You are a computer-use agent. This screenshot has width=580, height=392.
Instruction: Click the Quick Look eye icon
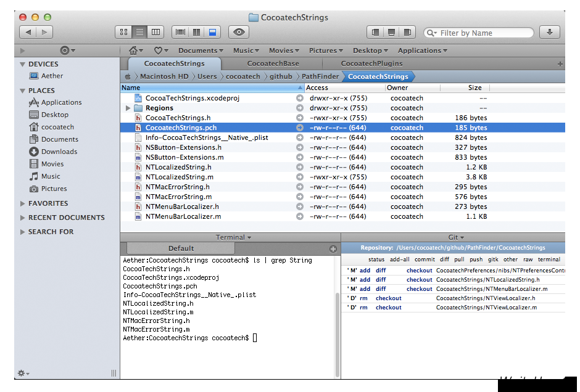238,32
